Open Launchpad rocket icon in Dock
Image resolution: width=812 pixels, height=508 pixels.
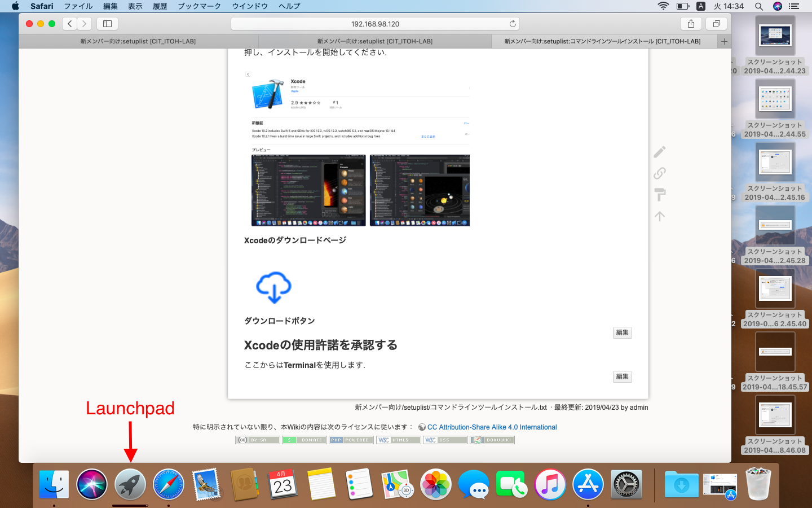[x=130, y=484]
